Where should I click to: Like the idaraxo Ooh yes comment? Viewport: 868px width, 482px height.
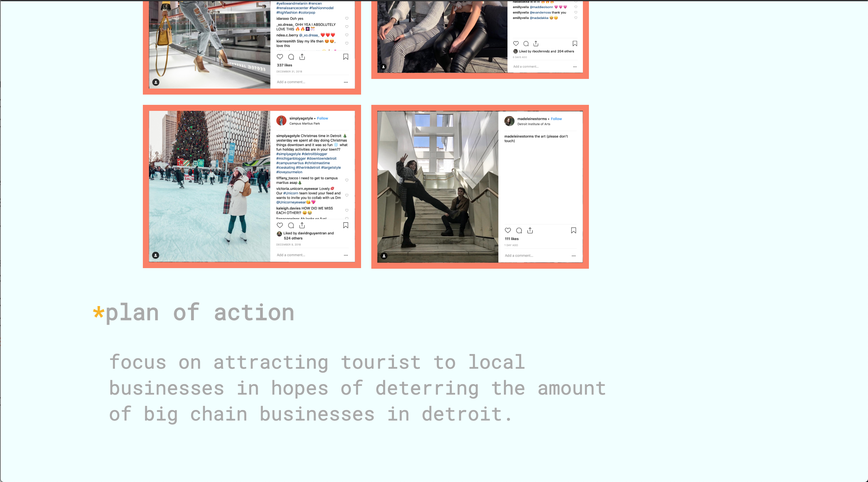[347, 18]
